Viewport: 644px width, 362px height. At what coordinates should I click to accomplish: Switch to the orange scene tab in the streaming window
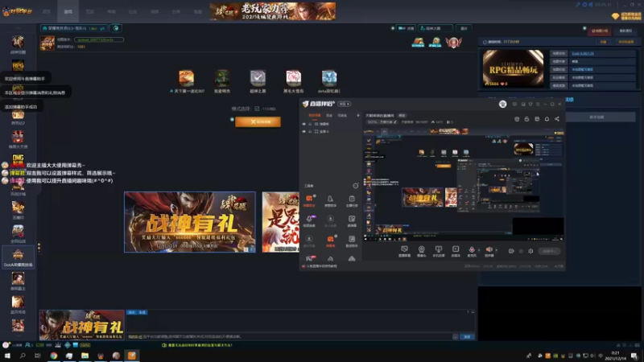315,115
